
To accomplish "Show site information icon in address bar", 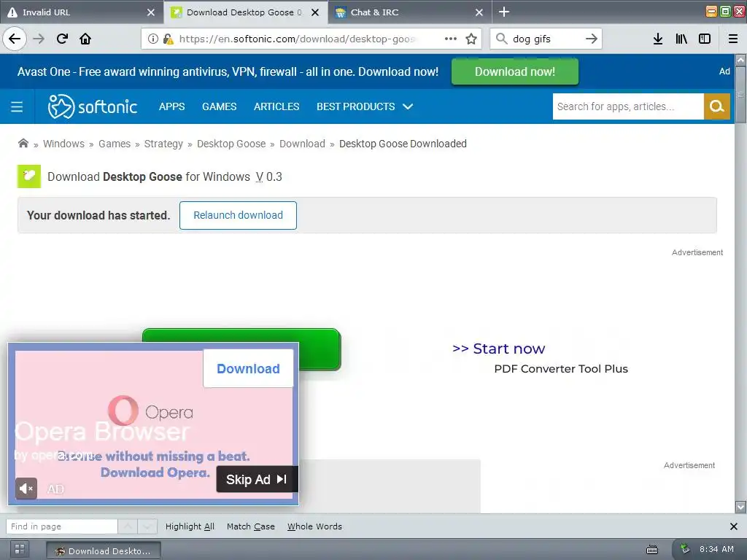I will (153, 39).
